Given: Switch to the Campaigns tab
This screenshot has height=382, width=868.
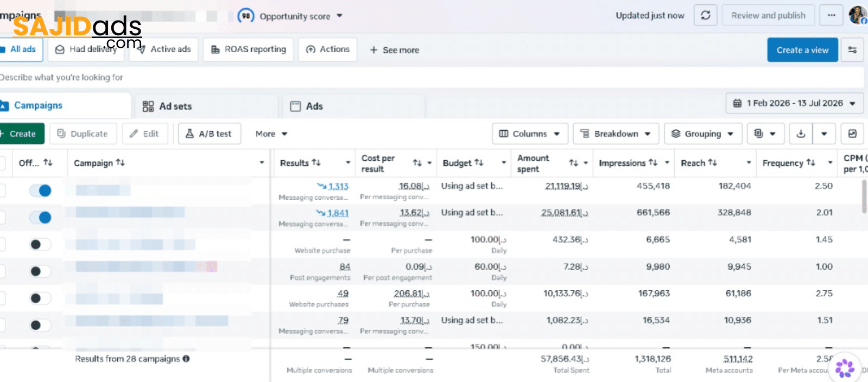Looking at the screenshot, I should click(x=64, y=106).
